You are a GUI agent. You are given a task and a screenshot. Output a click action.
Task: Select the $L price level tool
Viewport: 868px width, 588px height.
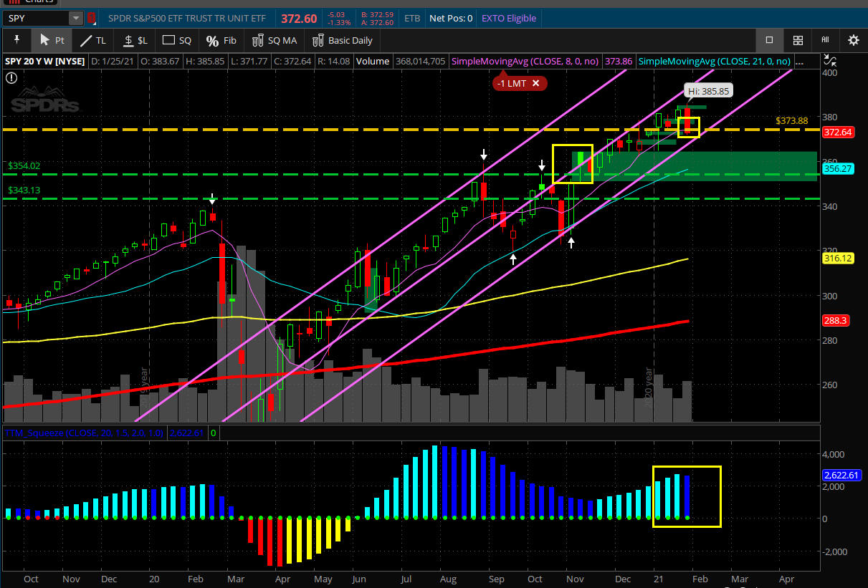tap(135, 40)
